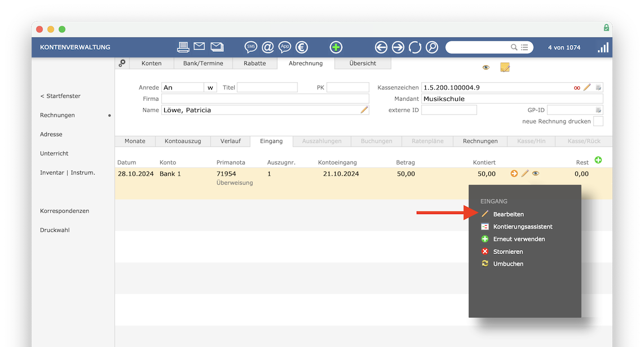
Task: Open the Auszahlungen sub-tab
Action: [322, 141]
